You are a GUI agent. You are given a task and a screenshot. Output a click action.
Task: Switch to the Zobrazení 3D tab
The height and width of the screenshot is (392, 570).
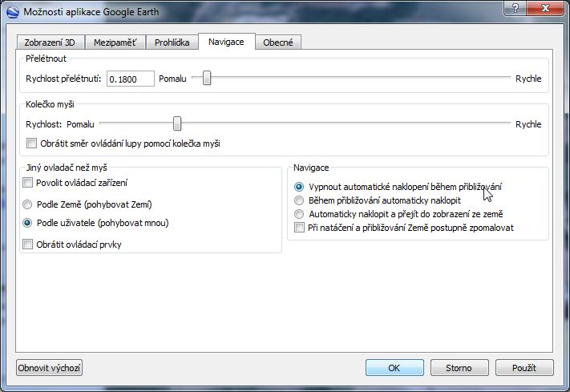51,42
